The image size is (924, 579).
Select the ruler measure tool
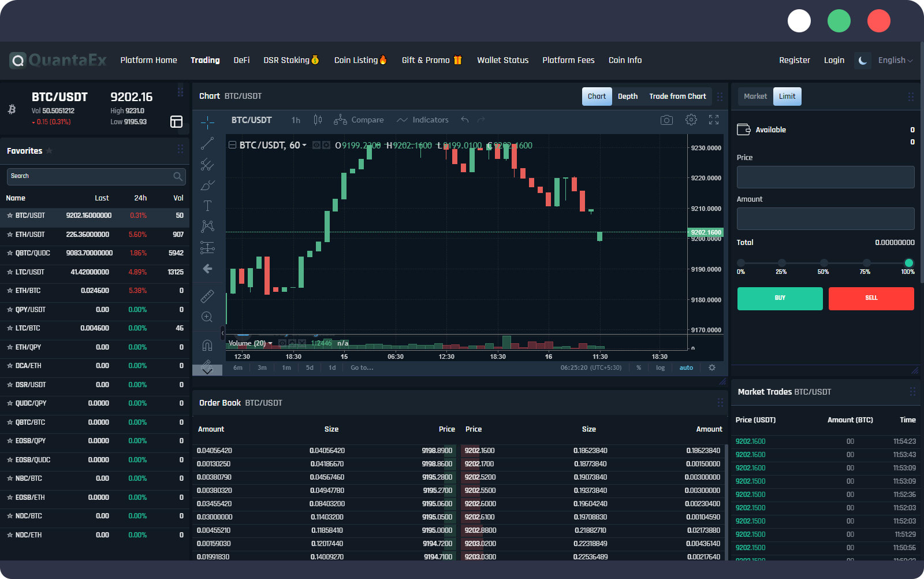(x=207, y=296)
